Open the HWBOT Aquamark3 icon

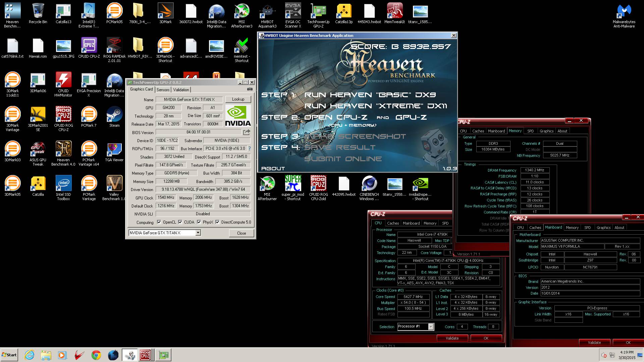[267, 16]
